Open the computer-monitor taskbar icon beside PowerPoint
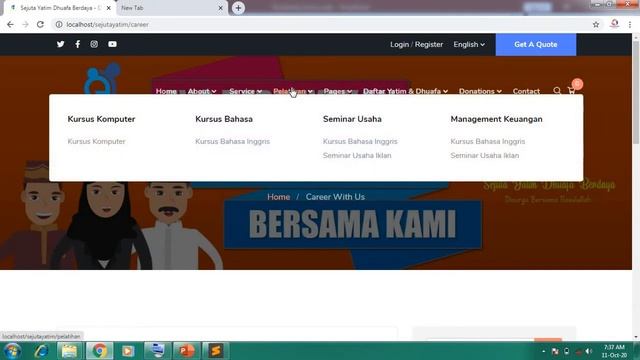This screenshot has width=640, height=360. [157, 351]
